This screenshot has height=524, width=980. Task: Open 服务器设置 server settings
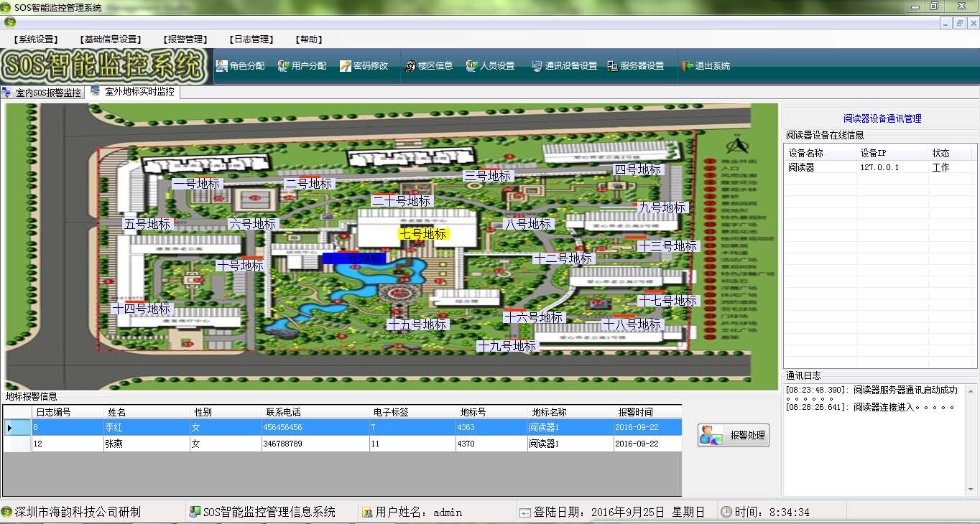[x=635, y=66]
